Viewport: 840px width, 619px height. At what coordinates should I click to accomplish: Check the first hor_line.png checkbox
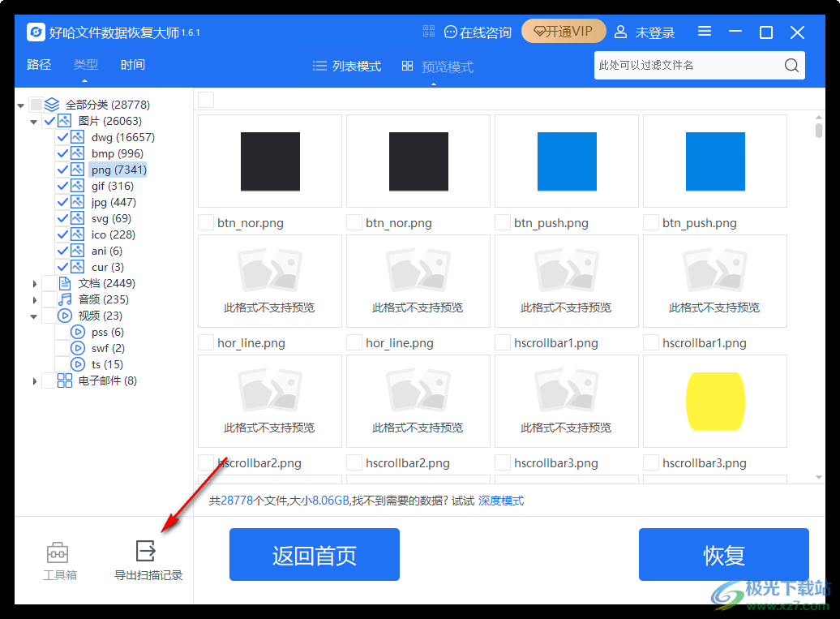206,342
